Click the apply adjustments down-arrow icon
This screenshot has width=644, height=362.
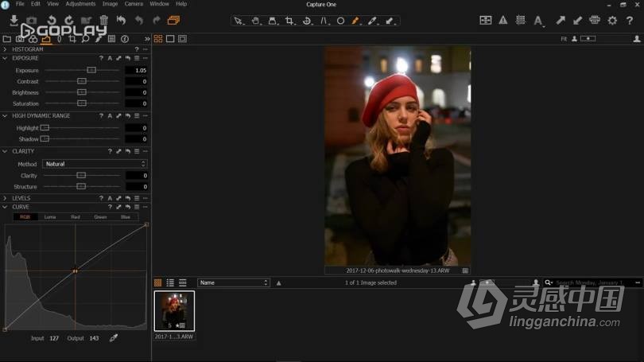point(577,20)
